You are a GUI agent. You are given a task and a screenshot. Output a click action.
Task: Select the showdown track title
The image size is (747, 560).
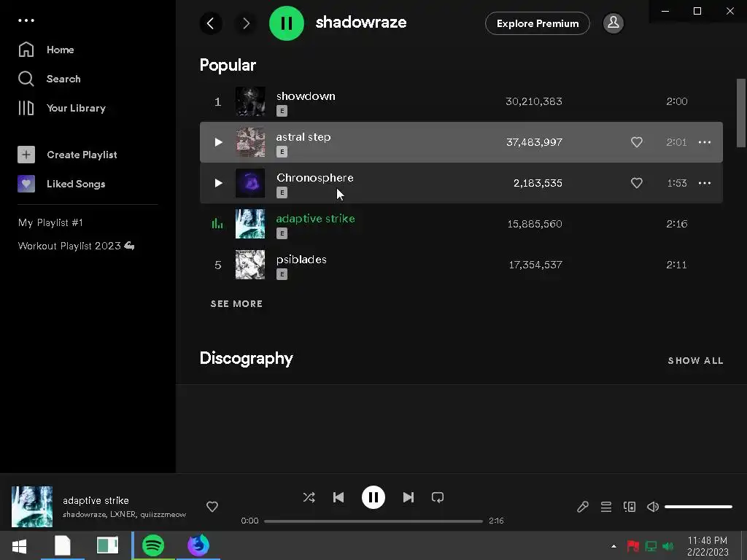(306, 96)
